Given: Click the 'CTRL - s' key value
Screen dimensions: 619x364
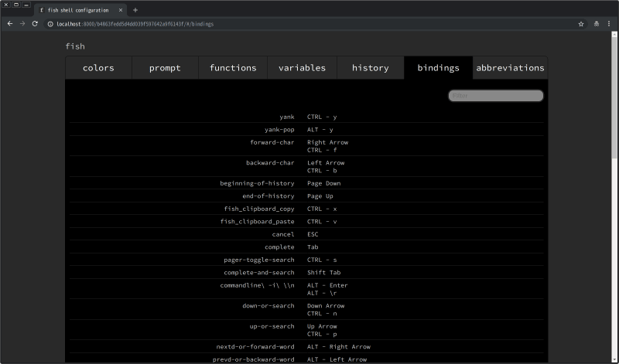Looking at the screenshot, I should click(322, 260).
